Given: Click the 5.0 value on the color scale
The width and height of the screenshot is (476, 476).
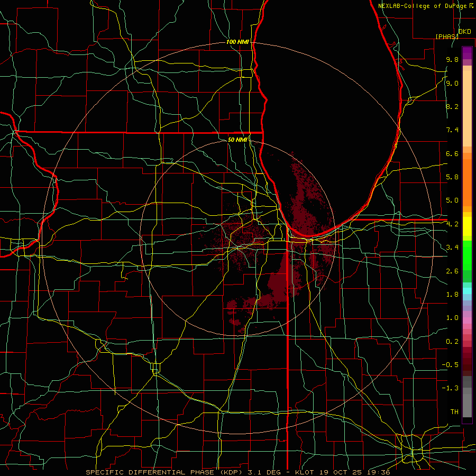Looking at the screenshot, I should click(x=452, y=200).
